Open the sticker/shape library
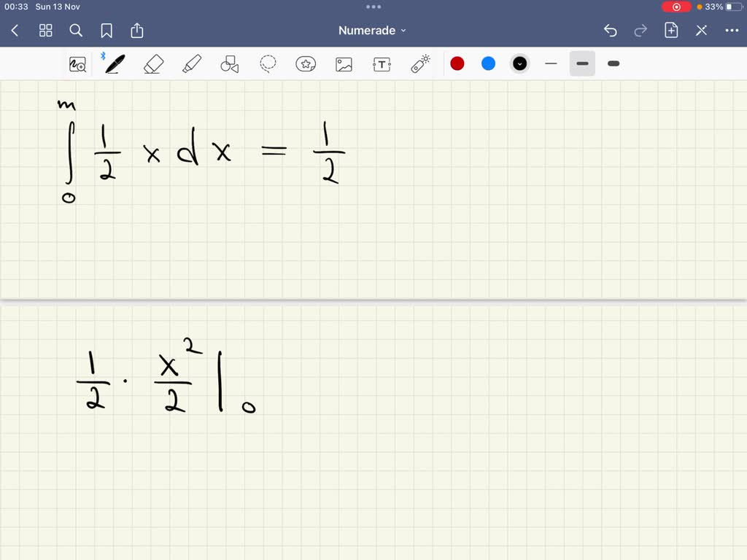Screen dimensions: 747x560 306,63
